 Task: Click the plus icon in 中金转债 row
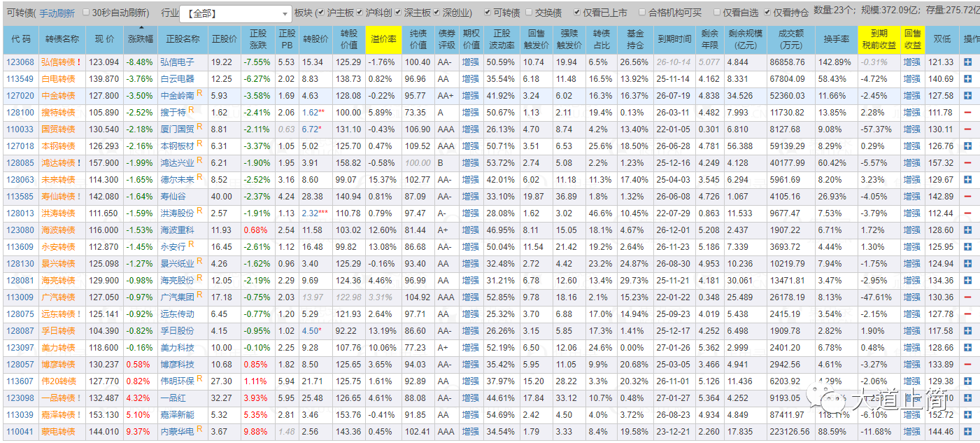tap(967, 96)
